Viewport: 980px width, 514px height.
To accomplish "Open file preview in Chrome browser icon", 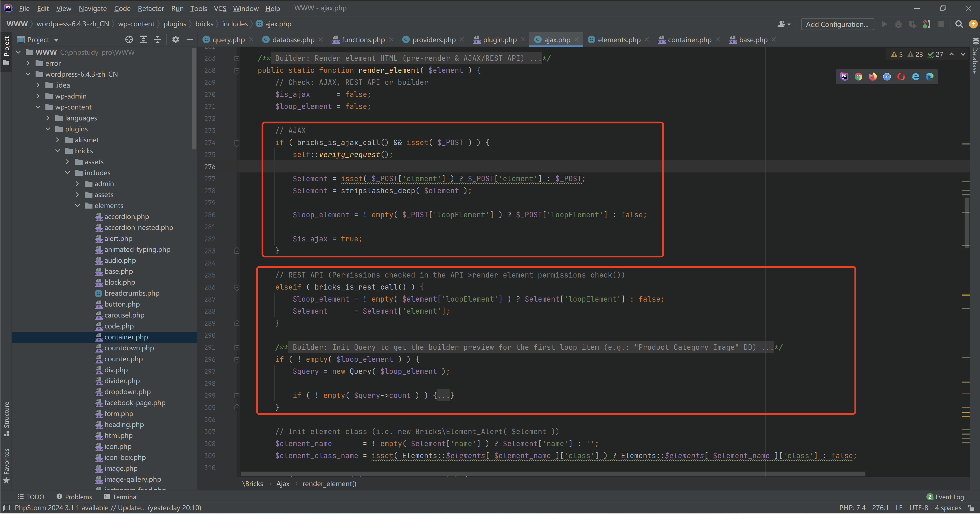I will (858, 76).
